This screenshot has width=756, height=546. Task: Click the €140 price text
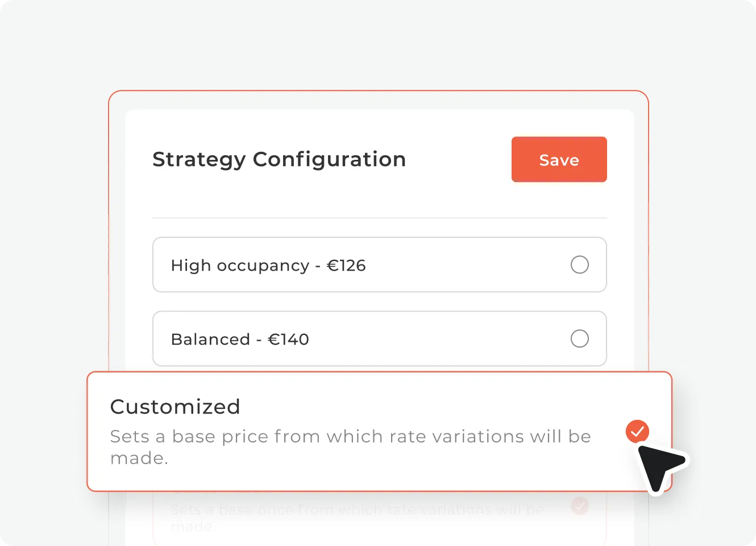[288, 340]
